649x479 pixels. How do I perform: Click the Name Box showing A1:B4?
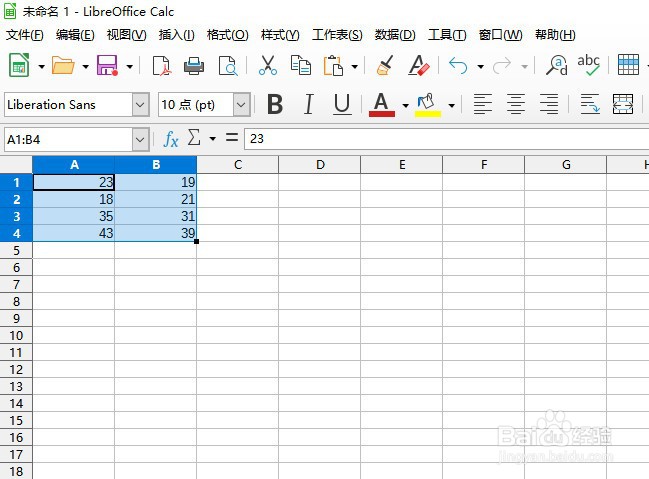point(68,140)
